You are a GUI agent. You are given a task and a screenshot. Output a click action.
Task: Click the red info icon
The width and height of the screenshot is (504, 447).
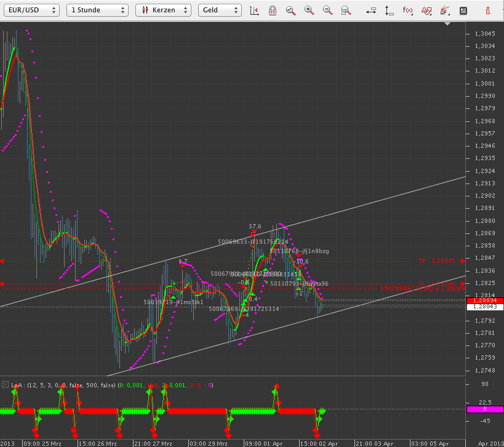[x=488, y=10]
